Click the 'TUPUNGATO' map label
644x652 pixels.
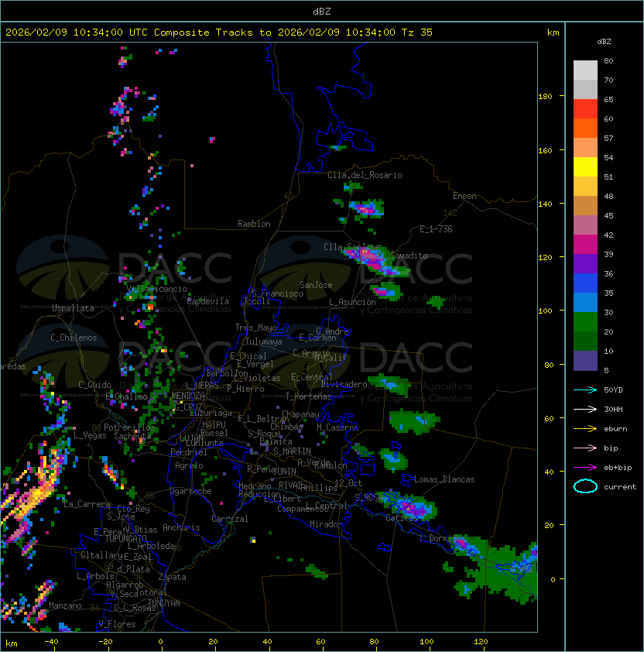[x=125, y=538]
